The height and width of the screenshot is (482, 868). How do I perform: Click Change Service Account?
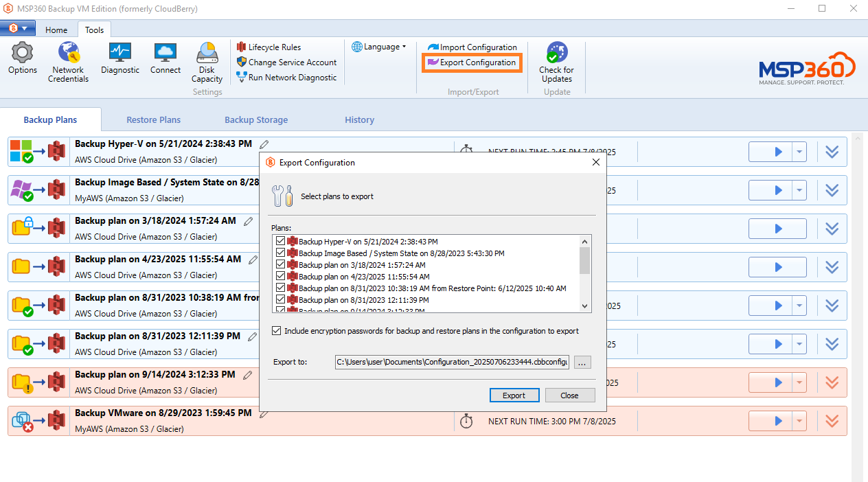[x=286, y=62]
